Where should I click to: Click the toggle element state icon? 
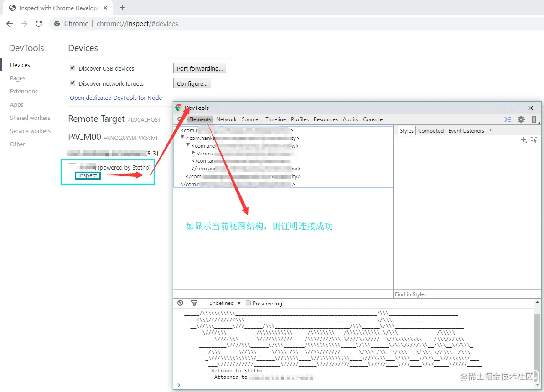point(534,139)
